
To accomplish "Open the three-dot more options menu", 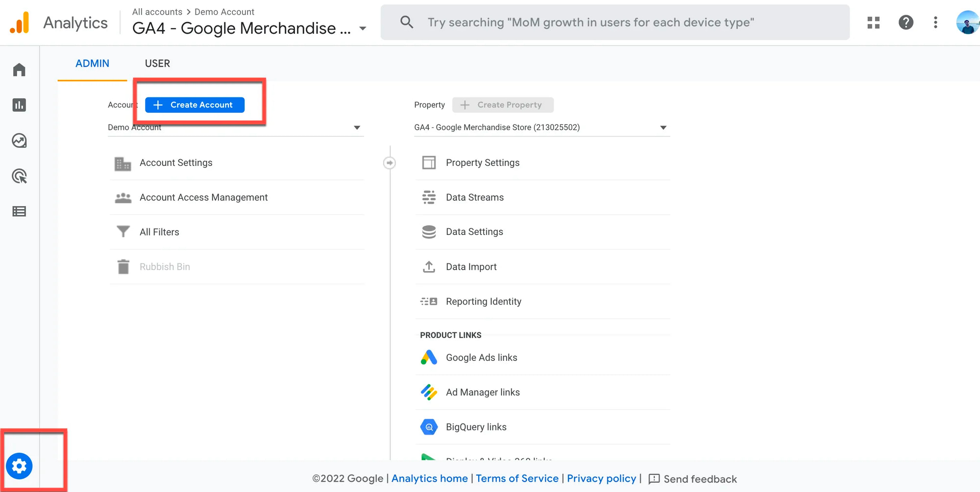I will click(935, 23).
